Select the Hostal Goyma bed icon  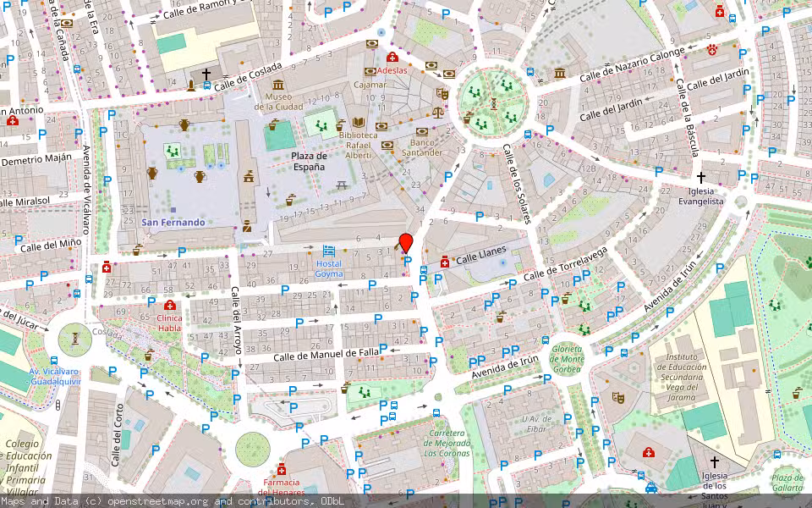[329, 252]
